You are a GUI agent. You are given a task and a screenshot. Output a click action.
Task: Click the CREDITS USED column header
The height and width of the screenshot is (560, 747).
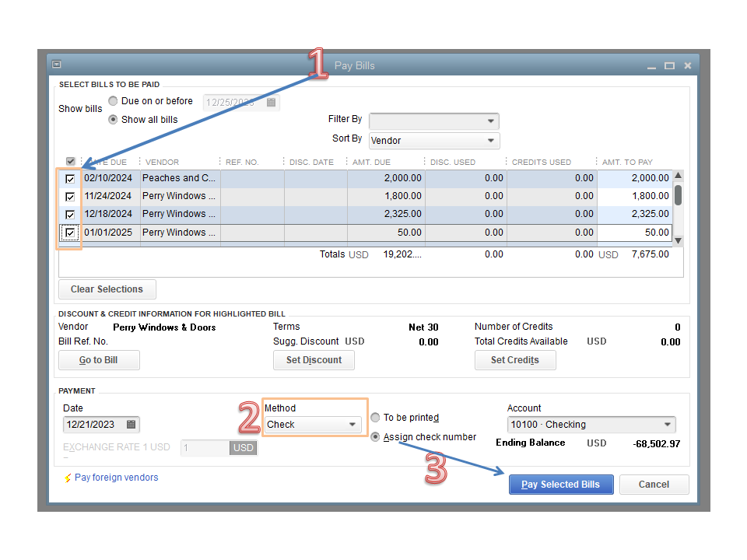pos(542,162)
